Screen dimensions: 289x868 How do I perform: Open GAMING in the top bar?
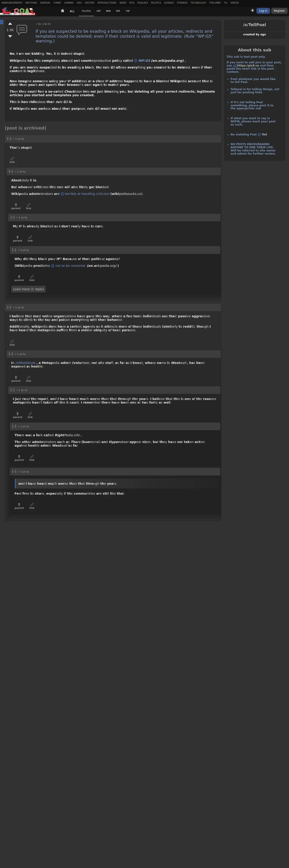69,3
